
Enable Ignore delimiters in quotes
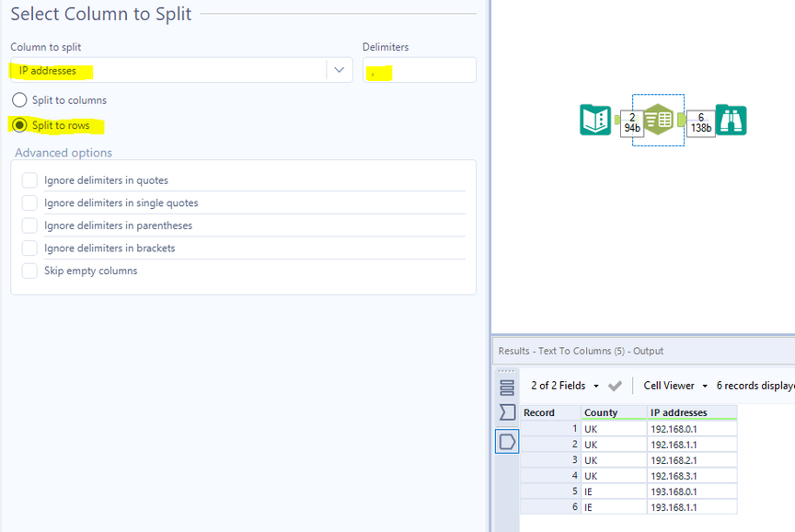pyautogui.click(x=29, y=180)
